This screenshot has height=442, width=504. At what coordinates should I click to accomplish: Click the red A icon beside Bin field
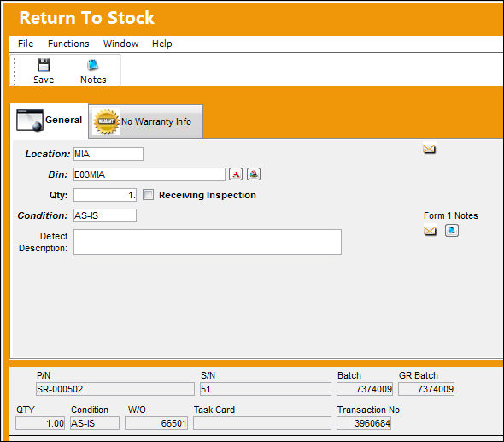(236, 174)
